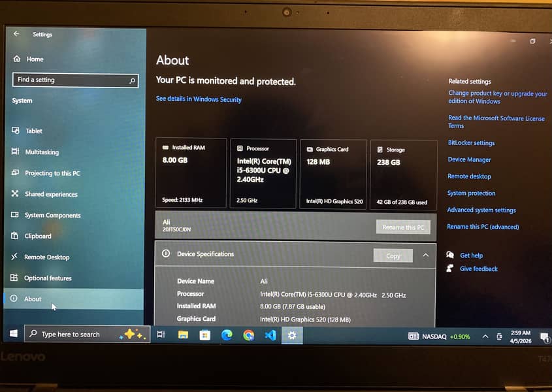Screen dimensions: 552x392
Task: Open Task View from the taskbar
Action: pyautogui.click(x=161, y=335)
